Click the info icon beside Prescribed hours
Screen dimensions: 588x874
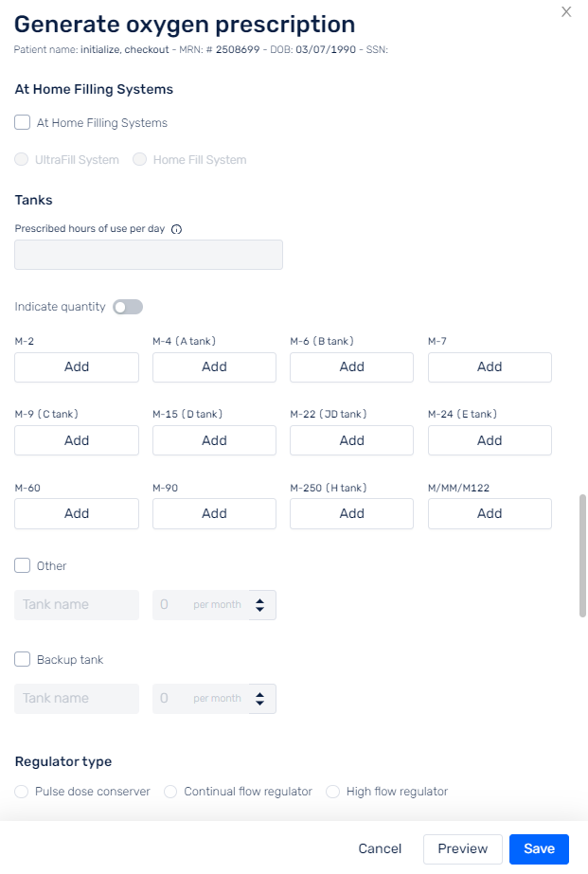[x=177, y=229]
